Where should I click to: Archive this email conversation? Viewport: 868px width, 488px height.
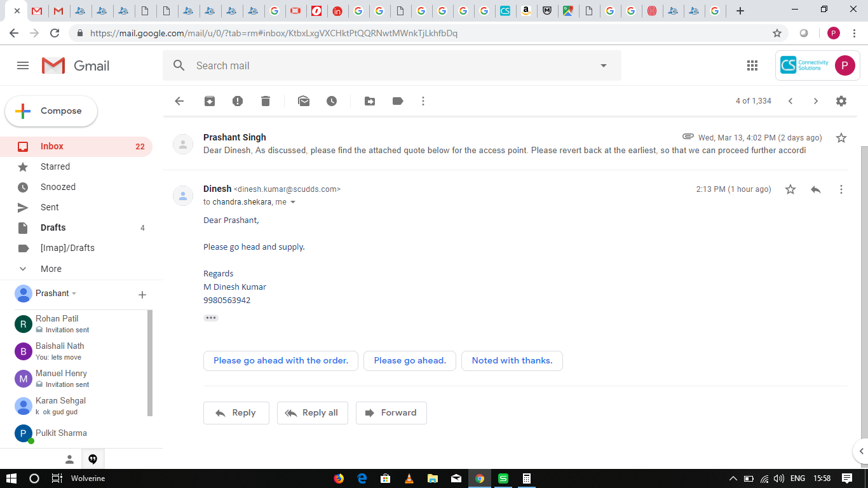tap(210, 101)
